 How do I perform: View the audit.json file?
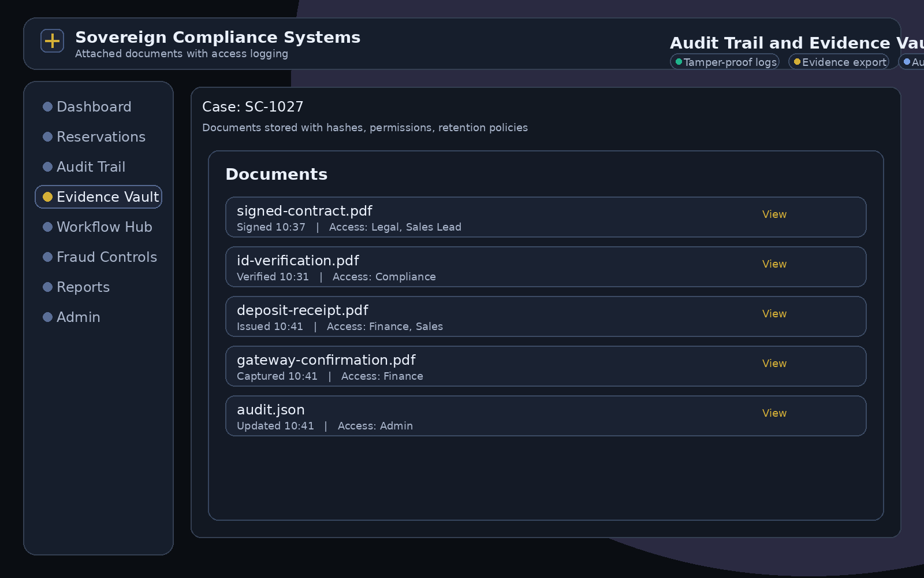click(774, 413)
